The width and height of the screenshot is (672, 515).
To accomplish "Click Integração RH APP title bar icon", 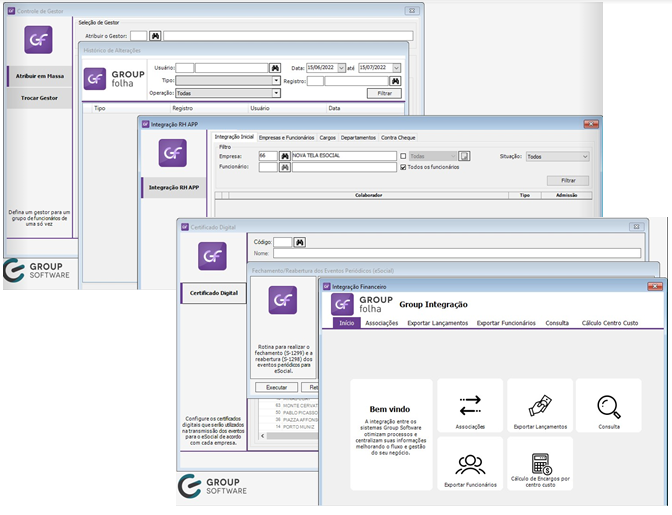I will coord(145,124).
